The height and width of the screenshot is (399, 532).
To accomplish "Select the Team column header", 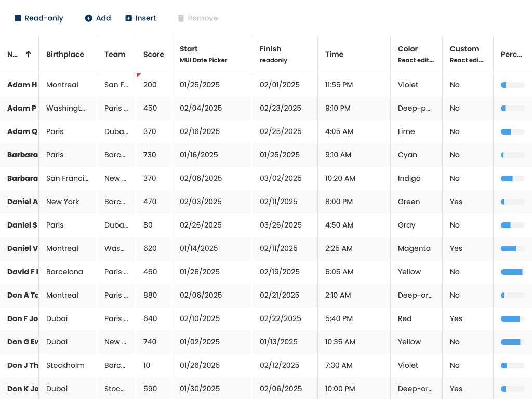I will click(115, 55).
